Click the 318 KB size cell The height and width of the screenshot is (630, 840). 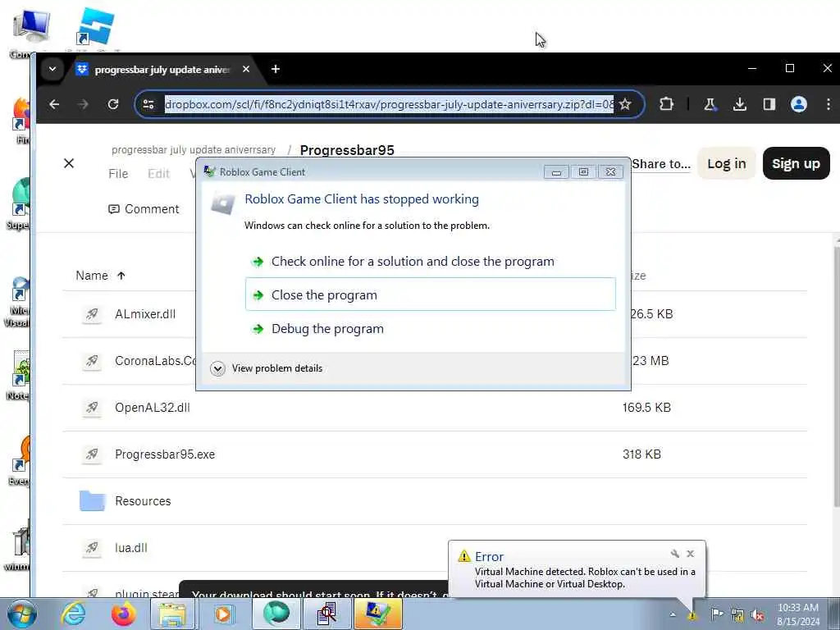click(x=641, y=454)
